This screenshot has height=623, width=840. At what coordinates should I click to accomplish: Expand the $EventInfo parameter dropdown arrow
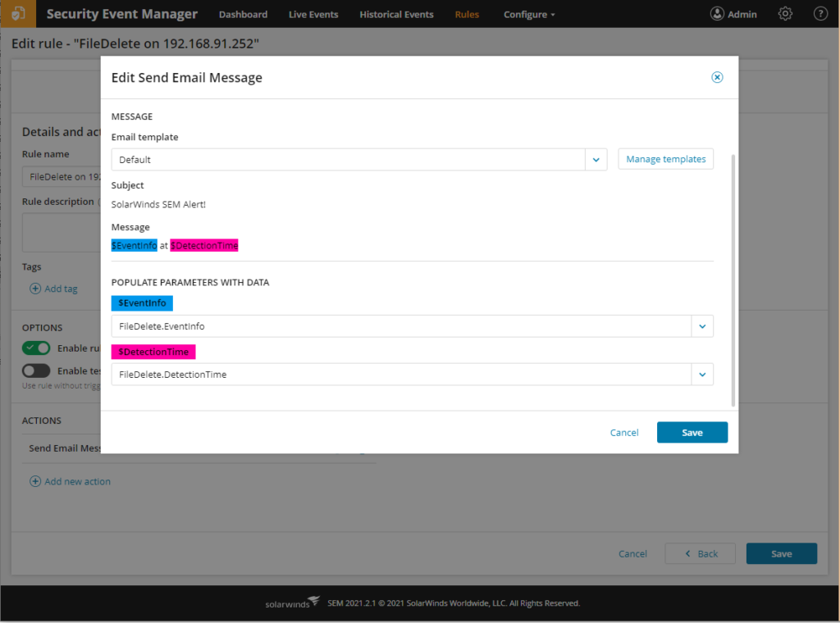click(x=702, y=326)
